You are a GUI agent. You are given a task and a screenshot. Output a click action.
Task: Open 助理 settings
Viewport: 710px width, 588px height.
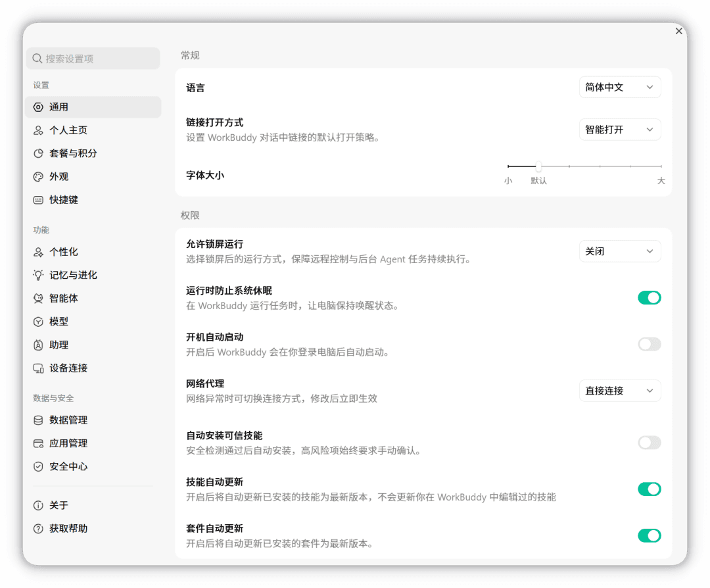[x=93, y=345]
